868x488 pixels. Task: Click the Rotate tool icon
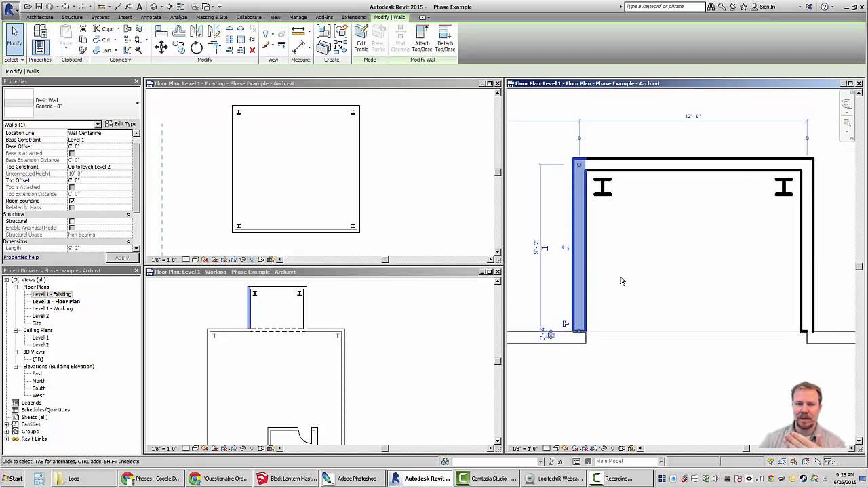coord(197,47)
